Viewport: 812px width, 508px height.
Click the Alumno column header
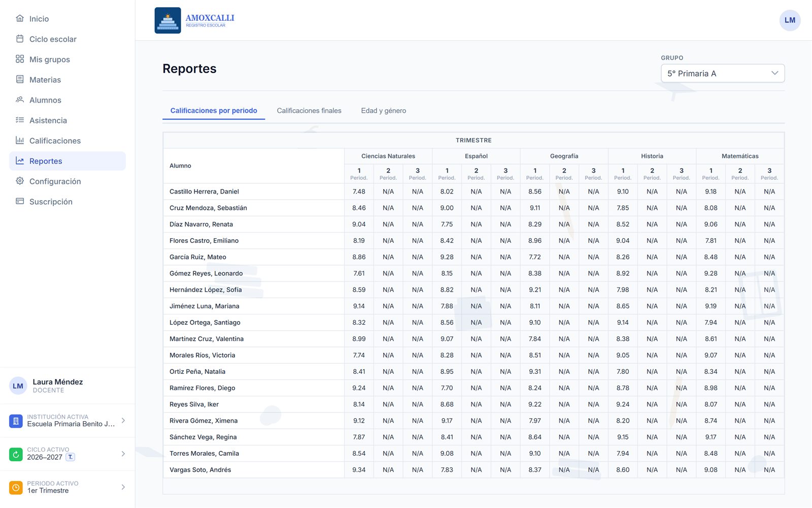point(254,166)
